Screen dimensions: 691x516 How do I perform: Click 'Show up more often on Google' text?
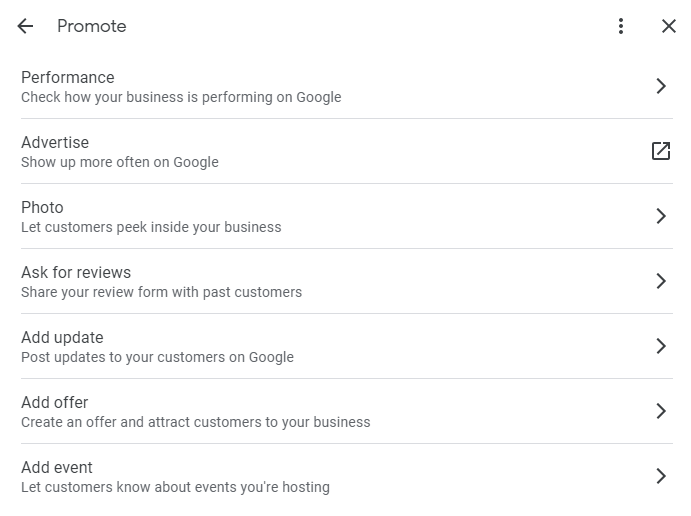click(x=119, y=163)
